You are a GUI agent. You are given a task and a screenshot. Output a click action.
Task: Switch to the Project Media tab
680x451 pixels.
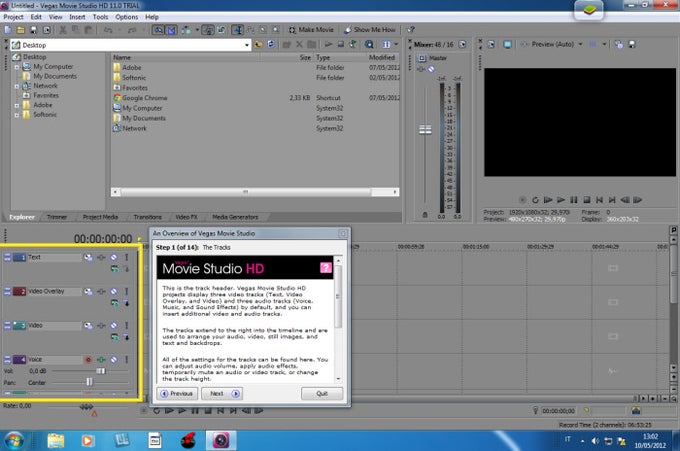(x=100, y=217)
